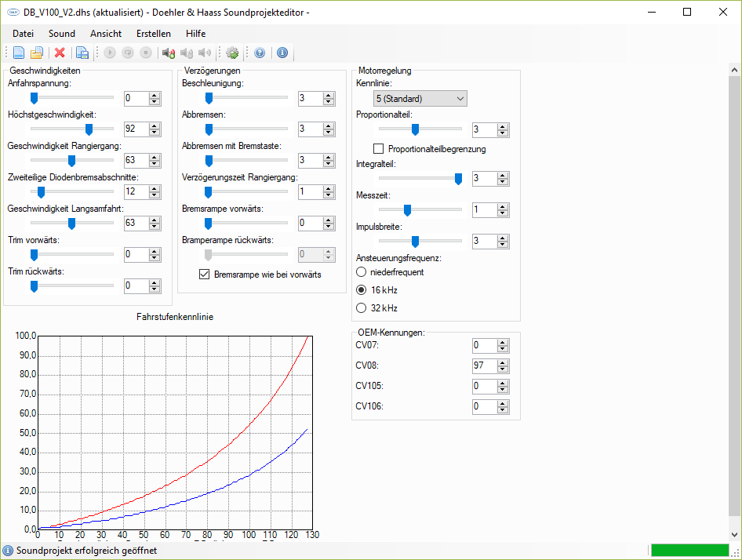Open the Ansicht menu
Image resolution: width=742 pixels, height=560 pixels.
(x=106, y=34)
